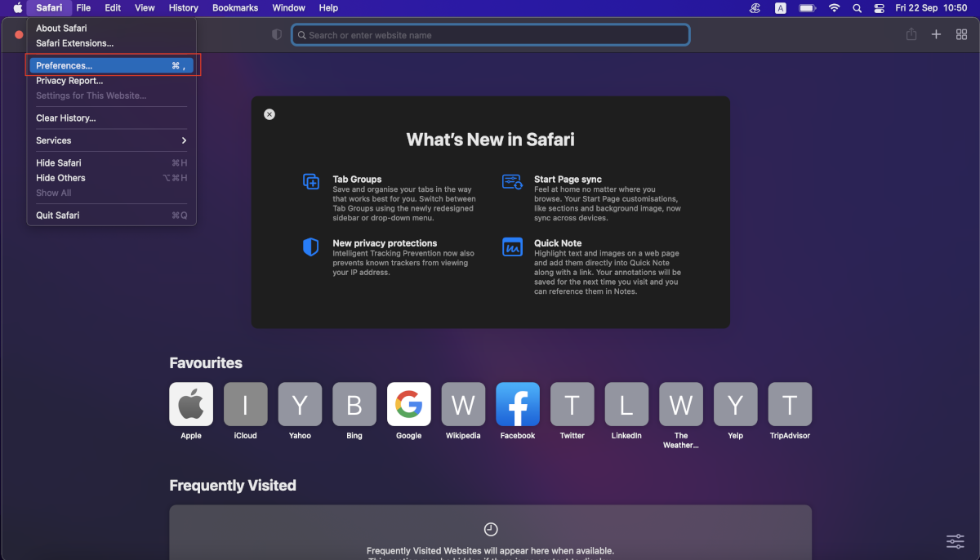Select Preferences… from the Safari menu

(x=111, y=65)
